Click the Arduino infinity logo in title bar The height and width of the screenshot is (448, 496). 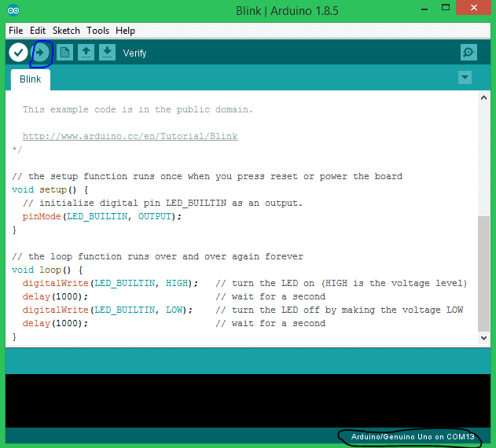[13, 10]
